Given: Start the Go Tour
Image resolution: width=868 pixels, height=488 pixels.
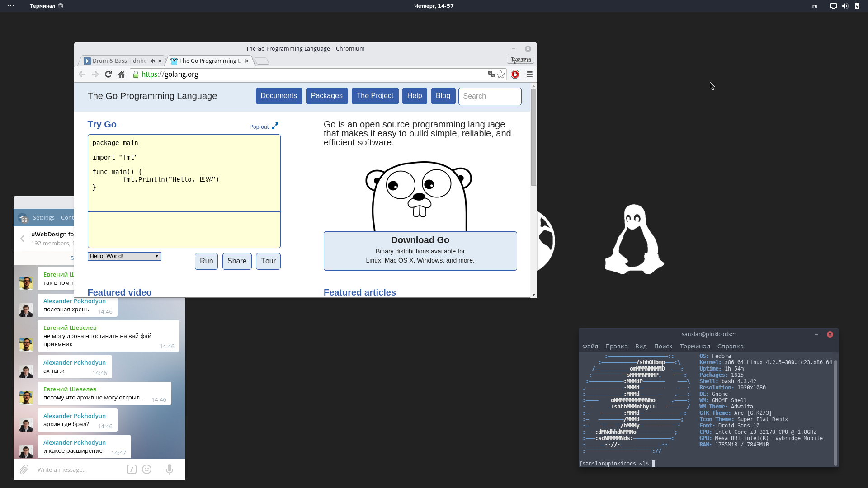Looking at the screenshot, I should click(x=268, y=261).
